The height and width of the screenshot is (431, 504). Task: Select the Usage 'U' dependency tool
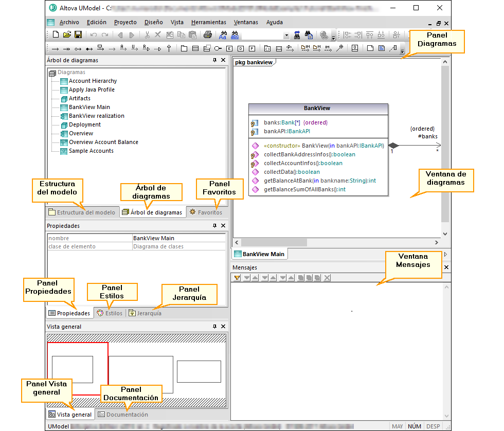click(135, 48)
